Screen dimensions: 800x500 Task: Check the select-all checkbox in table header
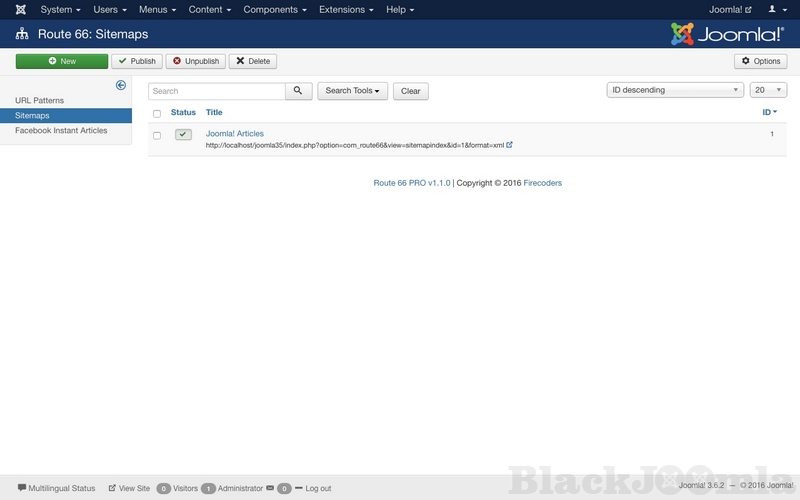(157, 114)
